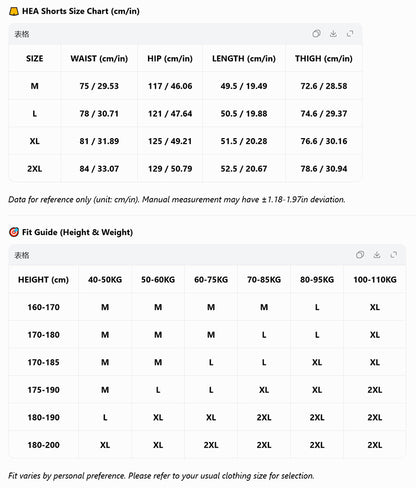Screen dimensions: 416x488
Task: Click the HEIGHT (cm) header cell
Action: click(43, 280)
